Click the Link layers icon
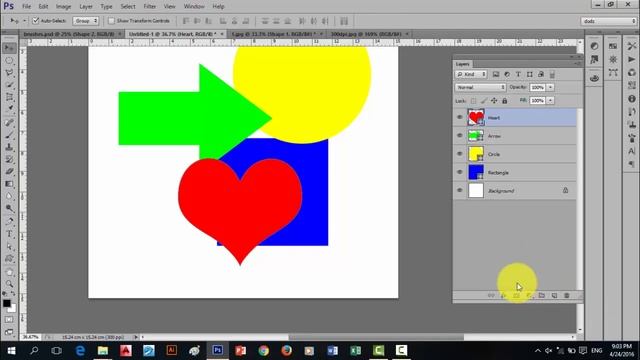Viewport: 640px width, 360px height. [x=491, y=295]
